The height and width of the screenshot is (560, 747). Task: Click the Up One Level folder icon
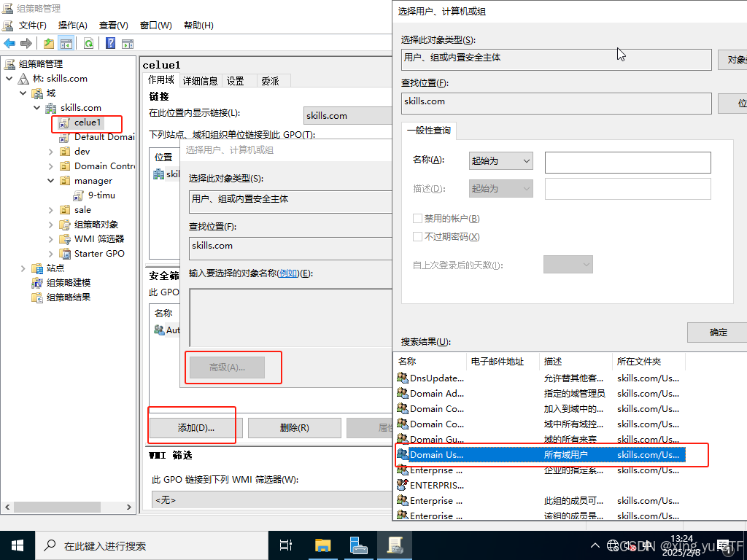coord(49,44)
